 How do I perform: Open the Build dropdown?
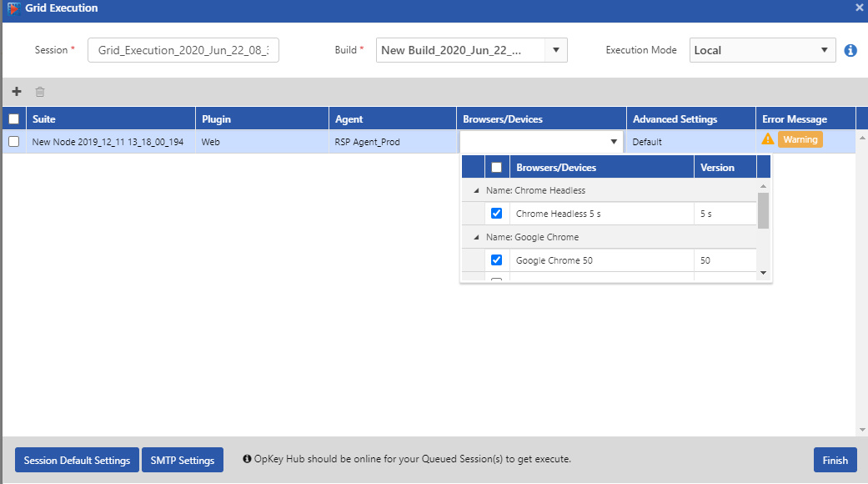(556, 50)
